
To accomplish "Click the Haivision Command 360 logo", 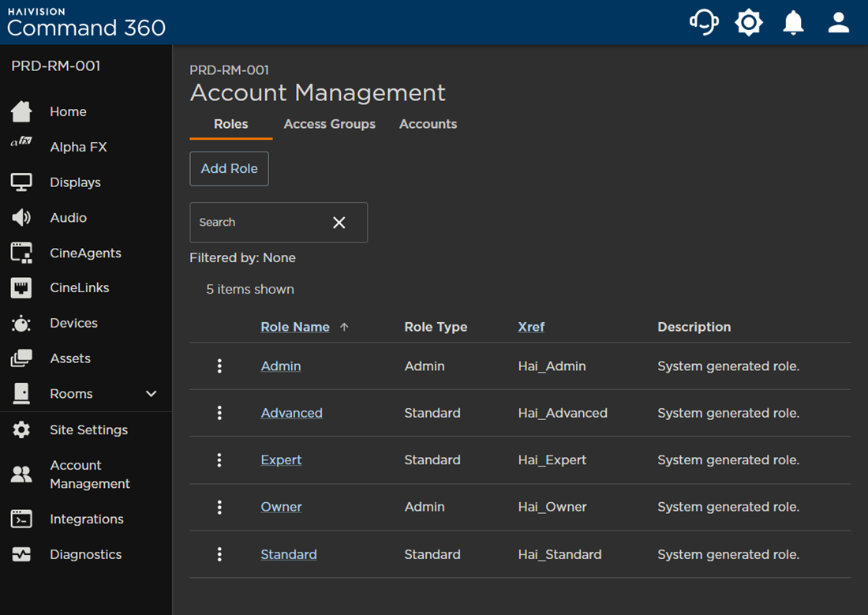I will pyautogui.click(x=86, y=23).
